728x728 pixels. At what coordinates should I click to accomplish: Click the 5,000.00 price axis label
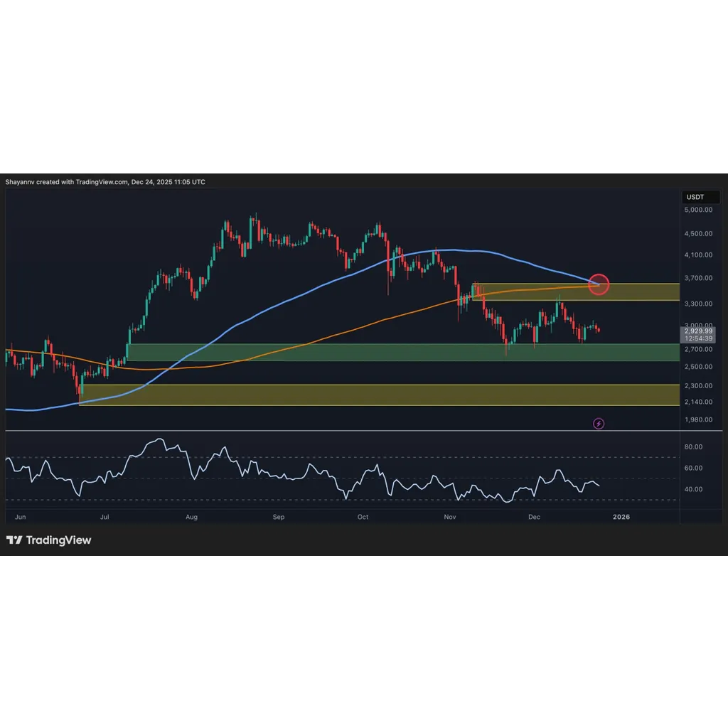coord(698,210)
